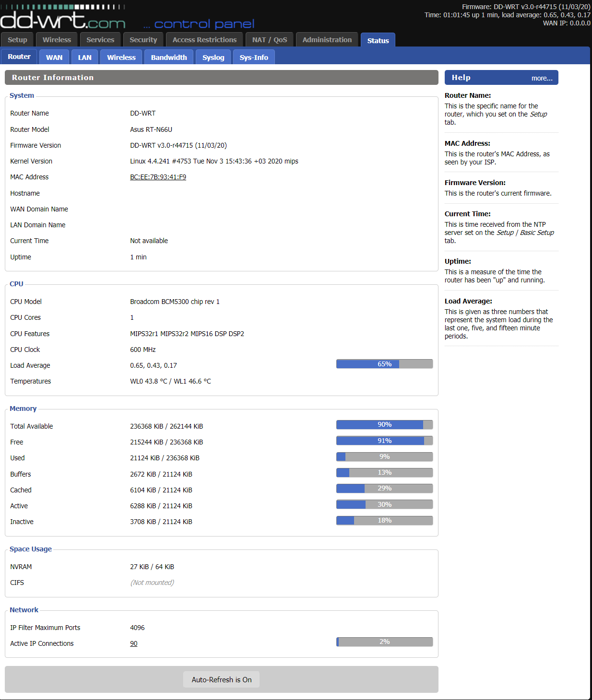Open the Setup tab
This screenshot has width=592, height=700.
18,40
